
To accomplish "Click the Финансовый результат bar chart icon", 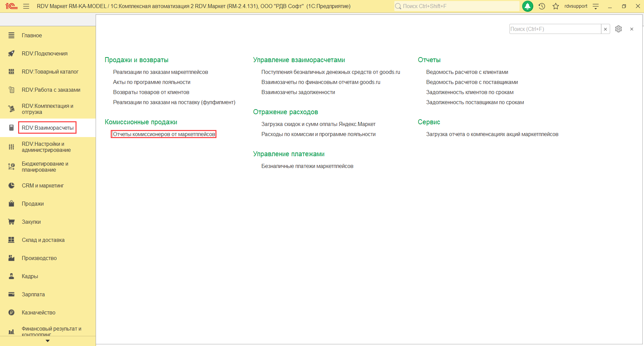I will pyautogui.click(x=11, y=332).
